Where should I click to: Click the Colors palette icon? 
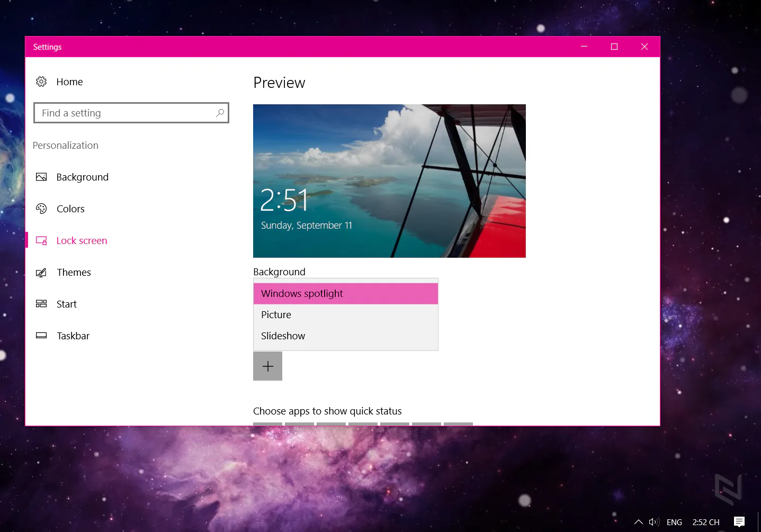[41, 209]
